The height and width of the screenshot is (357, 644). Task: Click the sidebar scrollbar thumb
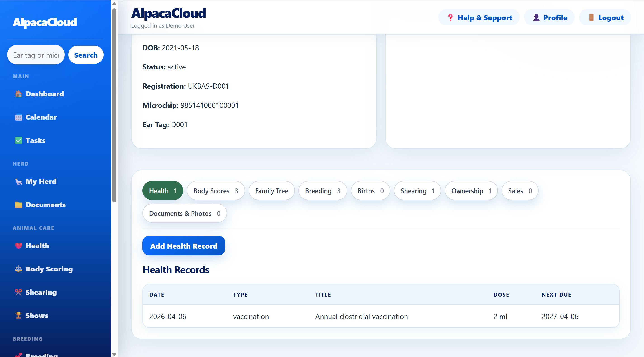pyautogui.click(x=114, y=105)
